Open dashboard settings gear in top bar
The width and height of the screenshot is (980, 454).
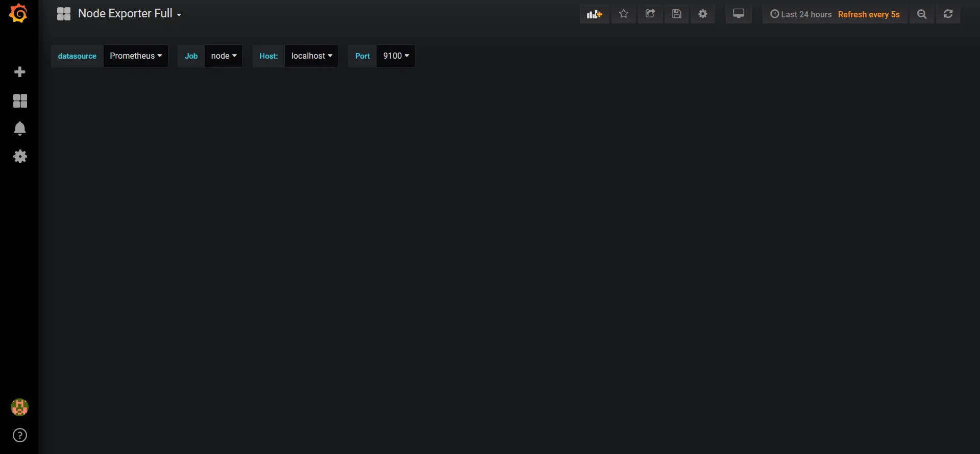703,14
